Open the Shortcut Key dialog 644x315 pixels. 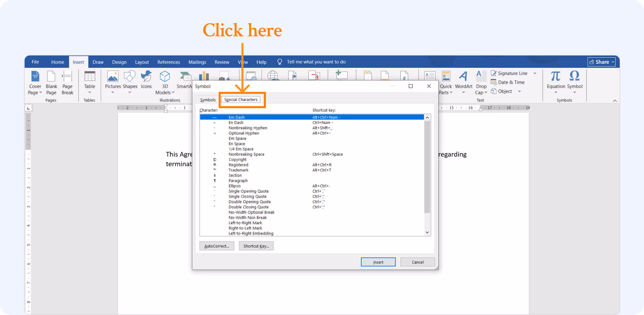coord(256,246)
